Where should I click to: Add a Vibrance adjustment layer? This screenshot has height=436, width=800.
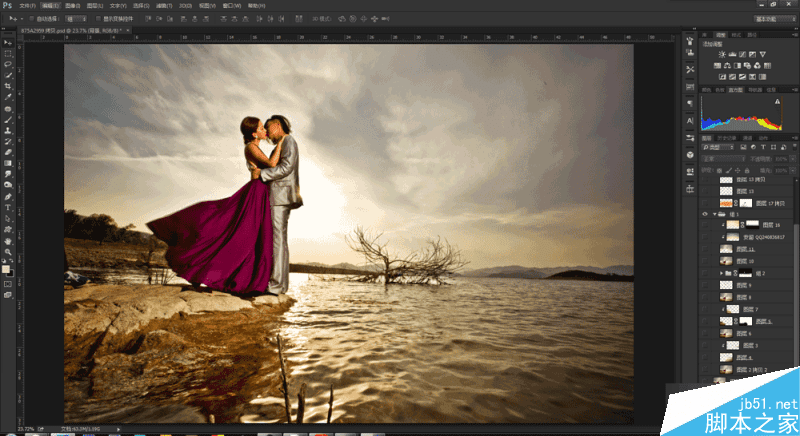pos(763,55)
